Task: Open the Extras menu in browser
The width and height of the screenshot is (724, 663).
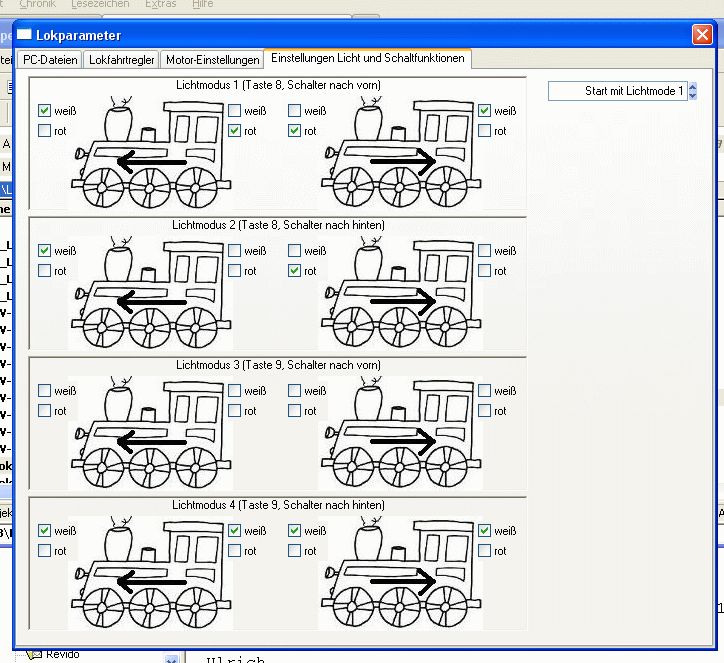Action: 160,4
